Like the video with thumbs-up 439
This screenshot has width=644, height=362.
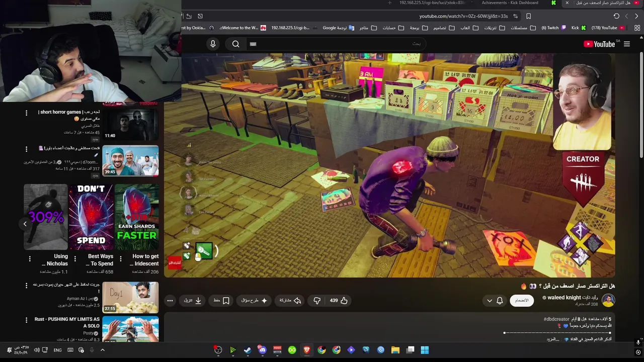339,301
